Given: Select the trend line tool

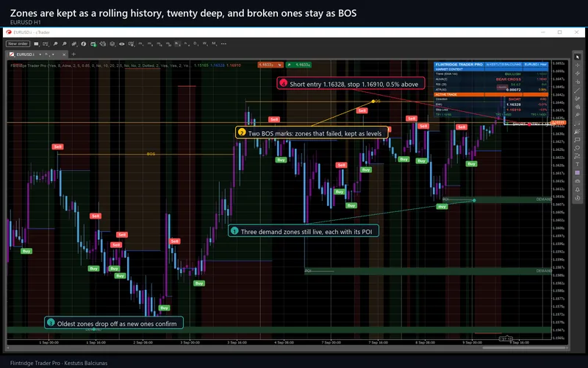Looking at the screenshot, I should coord(578,90).
